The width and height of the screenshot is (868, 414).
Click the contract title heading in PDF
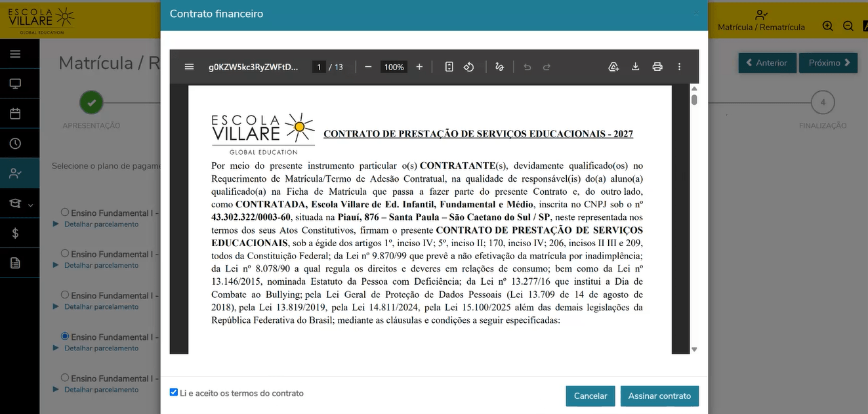click(478, 134)
